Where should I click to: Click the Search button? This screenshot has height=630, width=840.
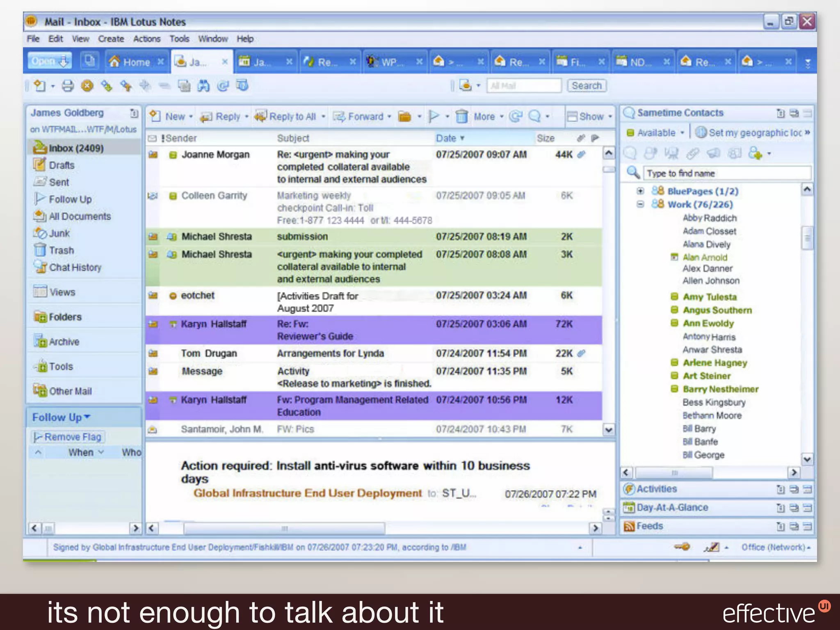tap(587, 86)
